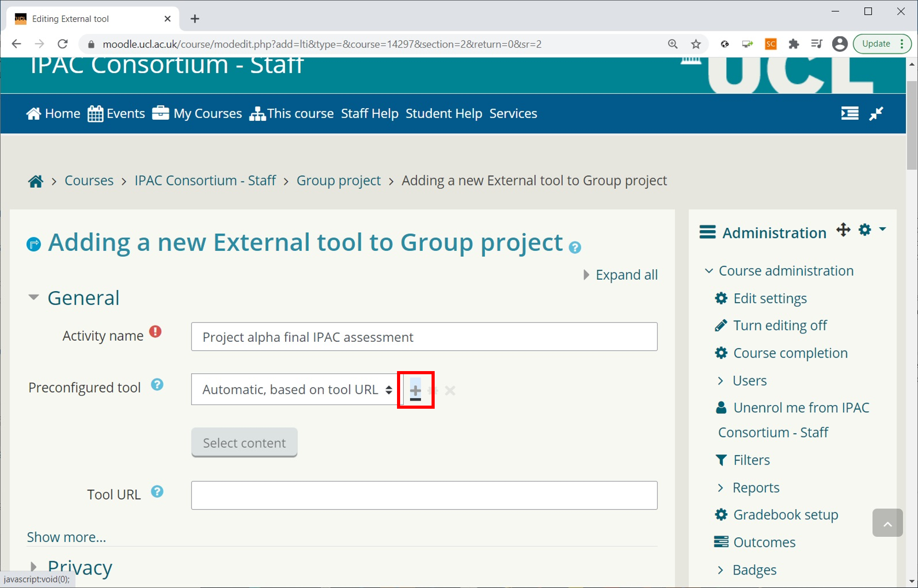Open Edit settings in Administration

770,298
